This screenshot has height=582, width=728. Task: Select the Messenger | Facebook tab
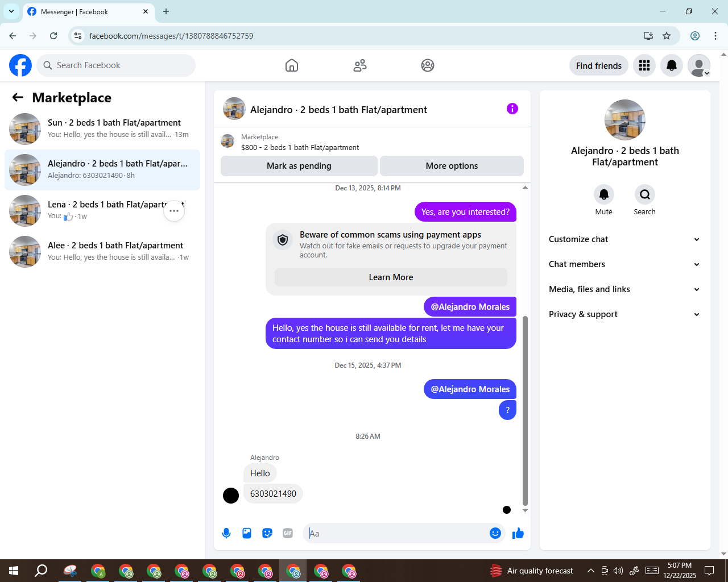coord(88,11)
